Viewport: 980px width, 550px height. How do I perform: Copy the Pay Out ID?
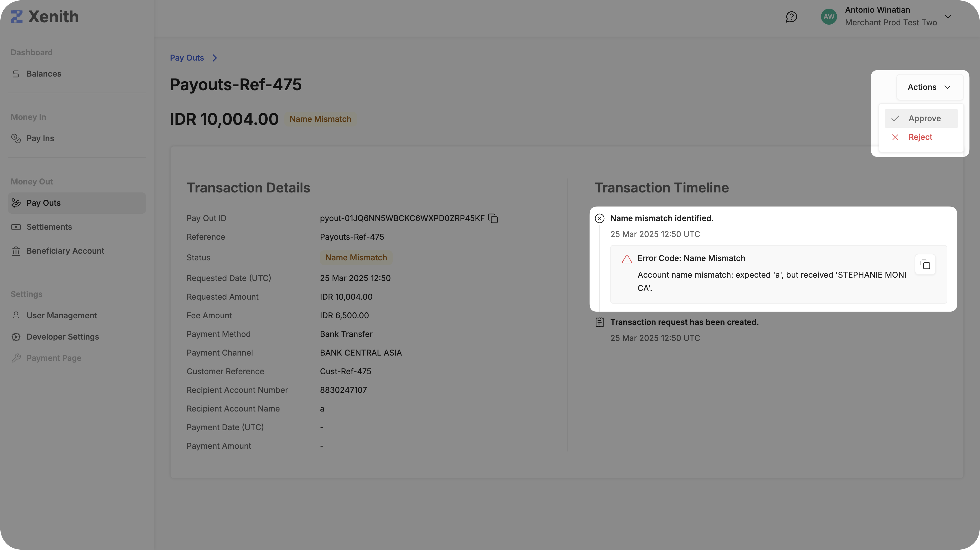pos(493,218)
